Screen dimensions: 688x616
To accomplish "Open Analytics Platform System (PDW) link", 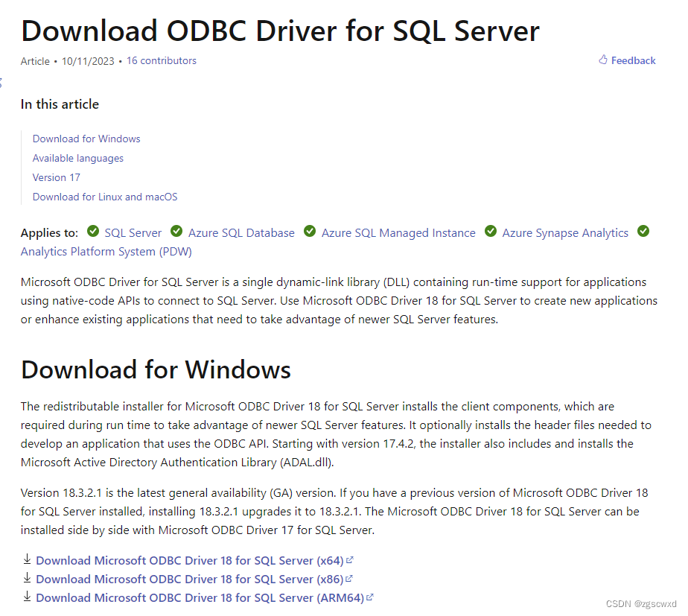I will (106, 252).
